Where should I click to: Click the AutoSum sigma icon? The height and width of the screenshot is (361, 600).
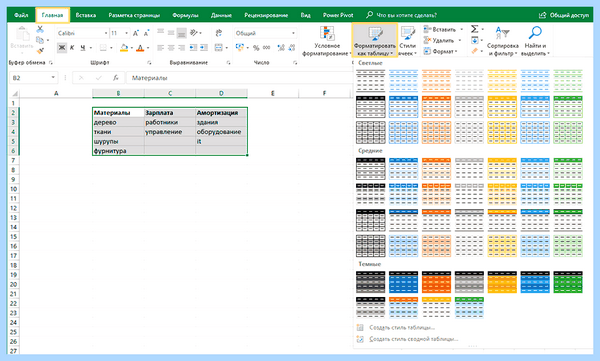point(474,29)
